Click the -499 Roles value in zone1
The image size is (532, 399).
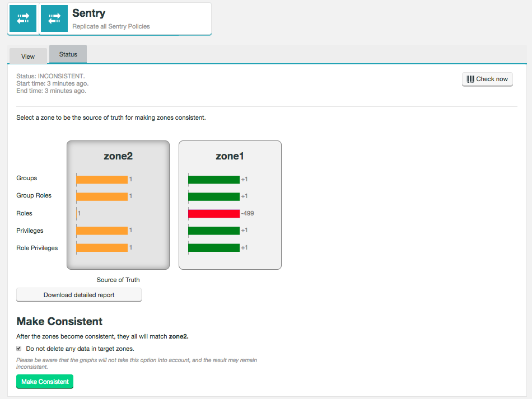click(x=248, y=213)
